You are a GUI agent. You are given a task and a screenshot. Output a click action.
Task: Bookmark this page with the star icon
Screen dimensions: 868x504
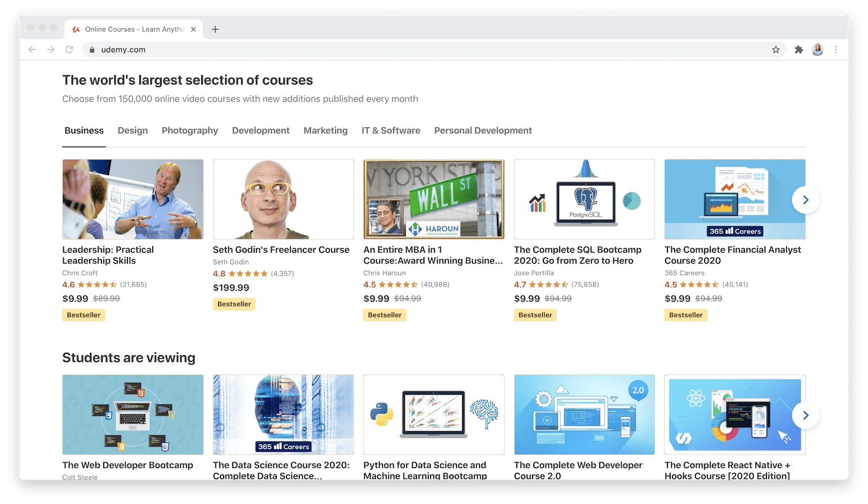pos(776,50)
